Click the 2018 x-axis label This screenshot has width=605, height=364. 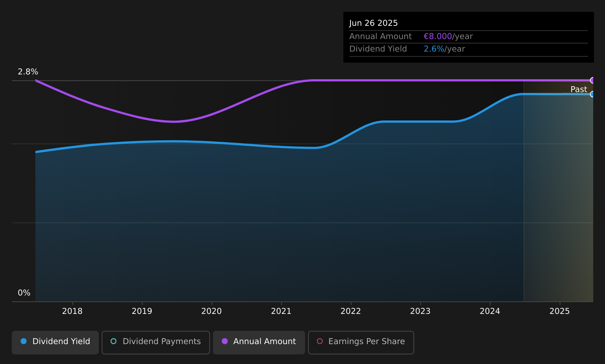coord(72,311)
